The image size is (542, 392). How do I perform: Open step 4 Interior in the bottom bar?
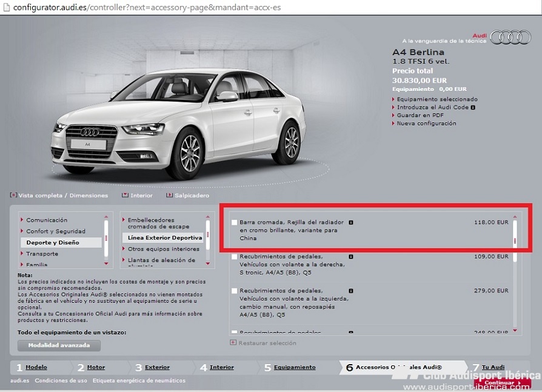217,368
